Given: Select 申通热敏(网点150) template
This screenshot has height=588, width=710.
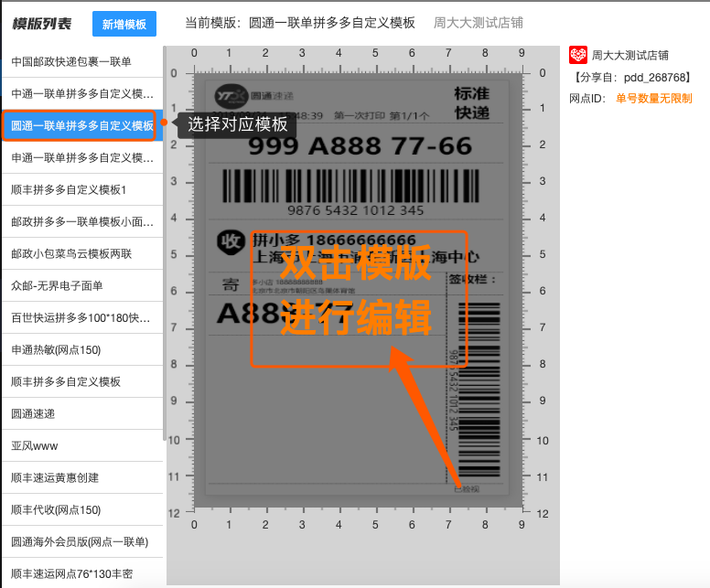Looking at the screenshot, I should (x=56, y=349).
